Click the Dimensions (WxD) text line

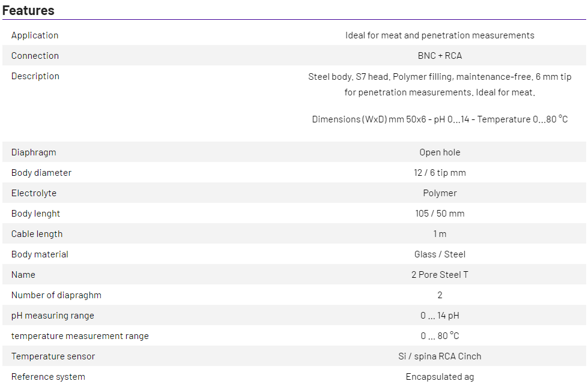[x=440, y=119]
